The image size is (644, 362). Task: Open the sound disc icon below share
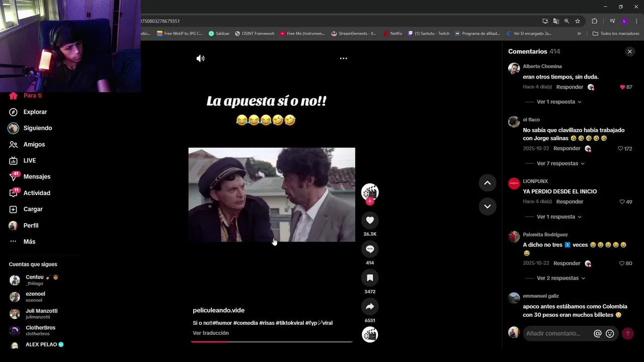(x=370, y=334)
